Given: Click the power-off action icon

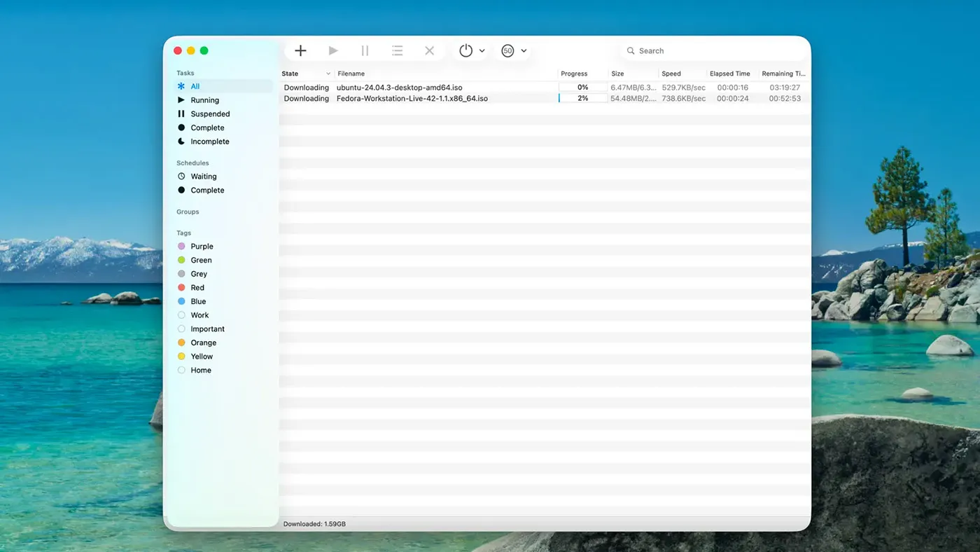Looking at the screenshot, I should pyautogui.click(x=464, y=50).
